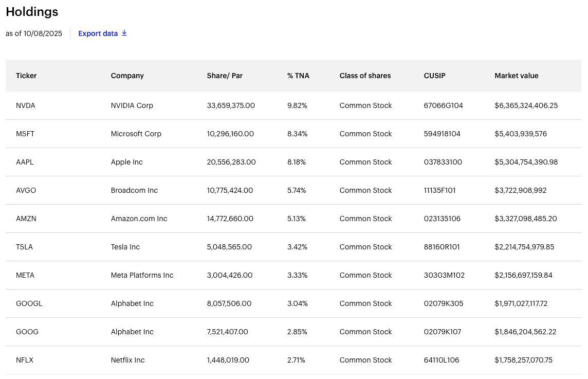This screenshot has height=379, width=588.
Task: Click the Meta Platforms Inc market value
Action: coord(523,275)
